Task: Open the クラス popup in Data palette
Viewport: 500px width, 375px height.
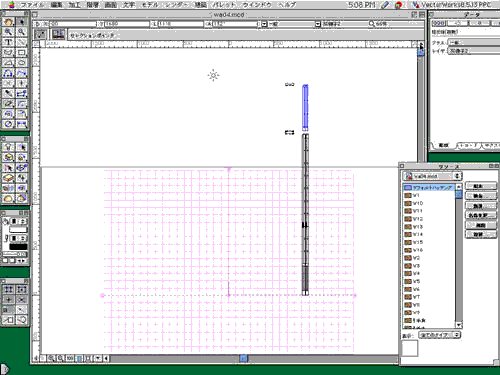Action: click(473, 43)
